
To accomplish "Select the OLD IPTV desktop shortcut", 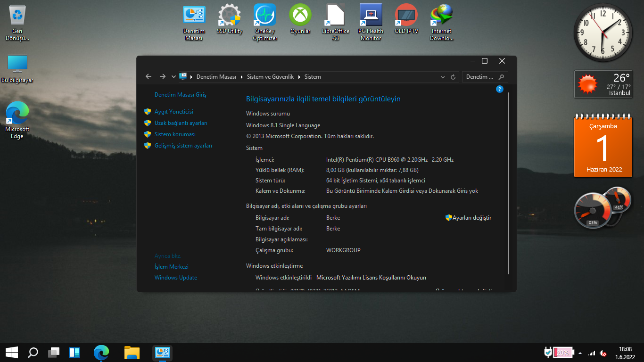I will click(x=406, y=19).
